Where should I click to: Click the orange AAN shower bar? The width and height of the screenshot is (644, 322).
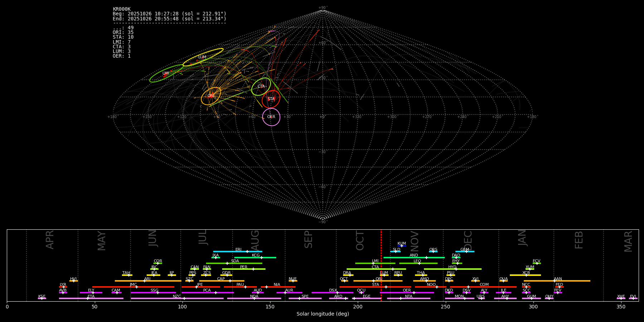(557, 281)
